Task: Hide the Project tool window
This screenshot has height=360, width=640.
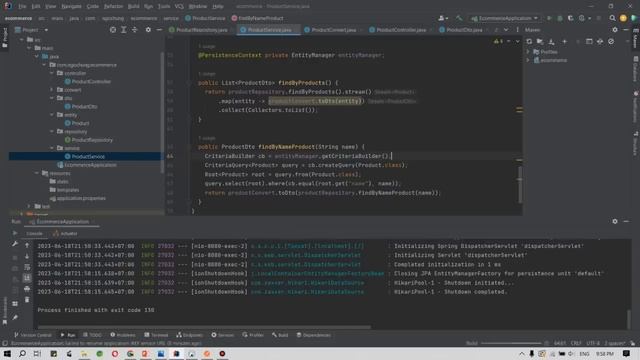Action: click(x=159, y=30)
